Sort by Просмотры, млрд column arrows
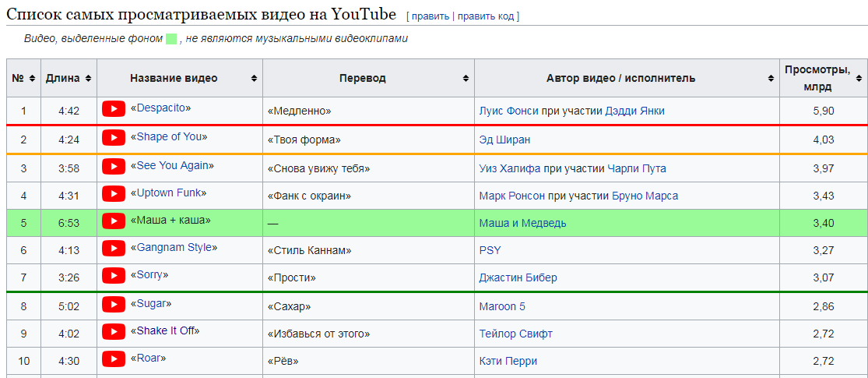Viewport: 868px width, 378px height. click(x=859, y=78)
